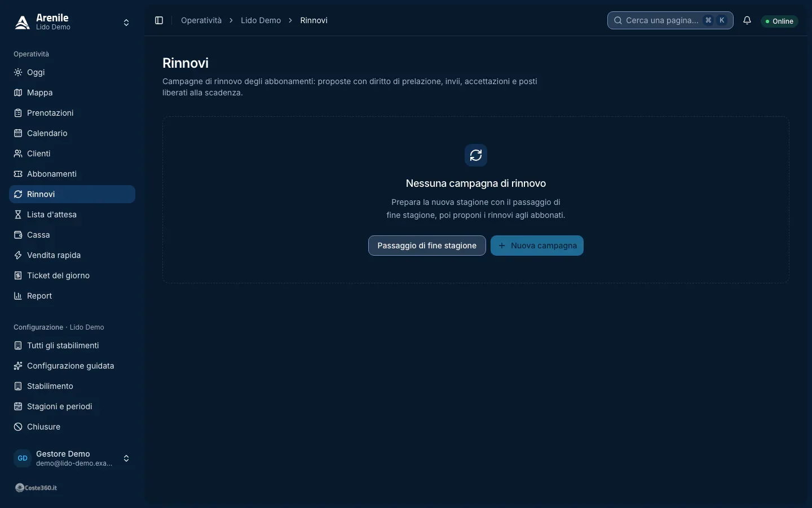
Task: Go to Mappa in the sidebar
Action: 72,93
